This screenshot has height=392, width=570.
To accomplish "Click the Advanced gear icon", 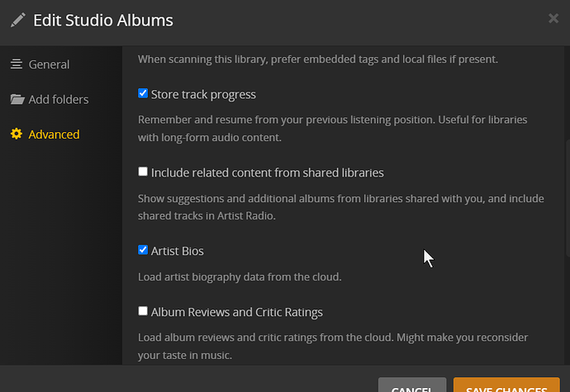I will (x=17, y=135).
